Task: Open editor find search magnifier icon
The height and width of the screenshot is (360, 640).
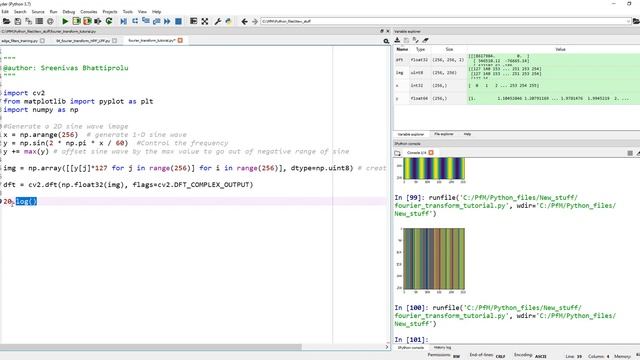Action: (x=386, y=41)
